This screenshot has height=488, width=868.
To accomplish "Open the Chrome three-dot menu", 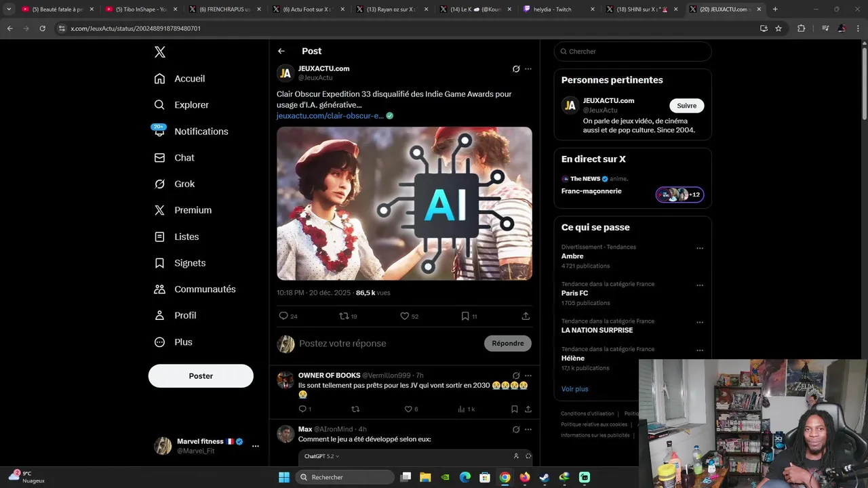I will click(x=858, y=28).
